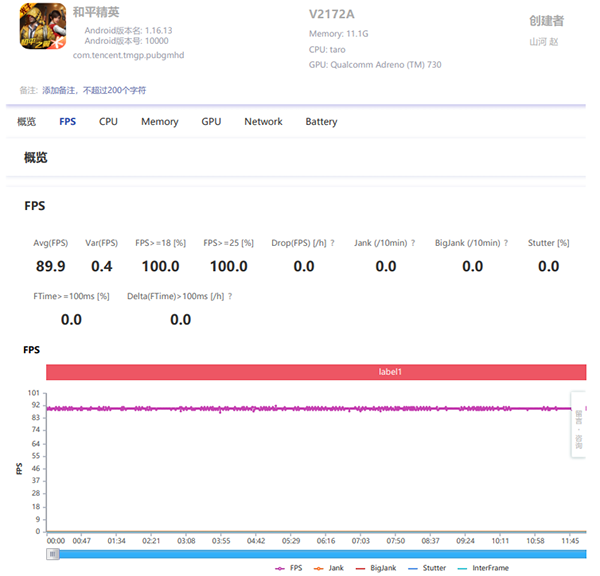Toggle the FPS series in legend
The image size is (600, 576).
click(289, 568)
